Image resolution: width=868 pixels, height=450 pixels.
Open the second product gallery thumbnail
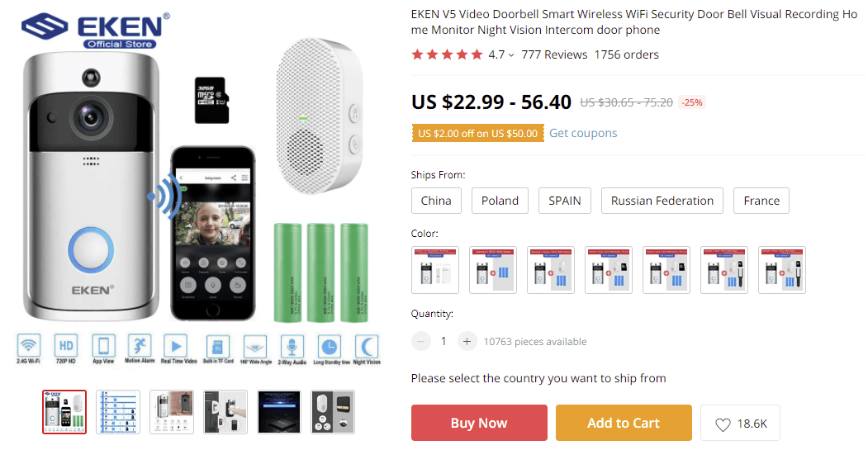(x=117, y=411)
